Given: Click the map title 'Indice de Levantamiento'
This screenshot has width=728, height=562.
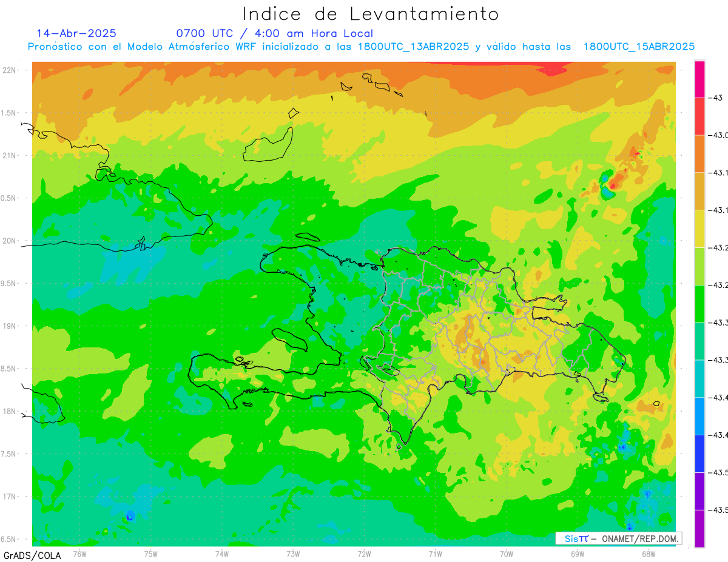Looking at the screenshot, I should click(x=371, y=14).
